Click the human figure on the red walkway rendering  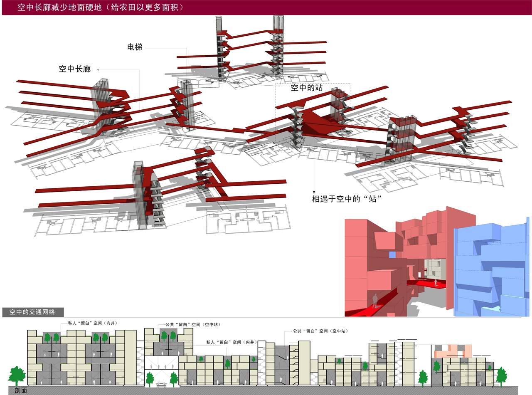pos(375,300)
